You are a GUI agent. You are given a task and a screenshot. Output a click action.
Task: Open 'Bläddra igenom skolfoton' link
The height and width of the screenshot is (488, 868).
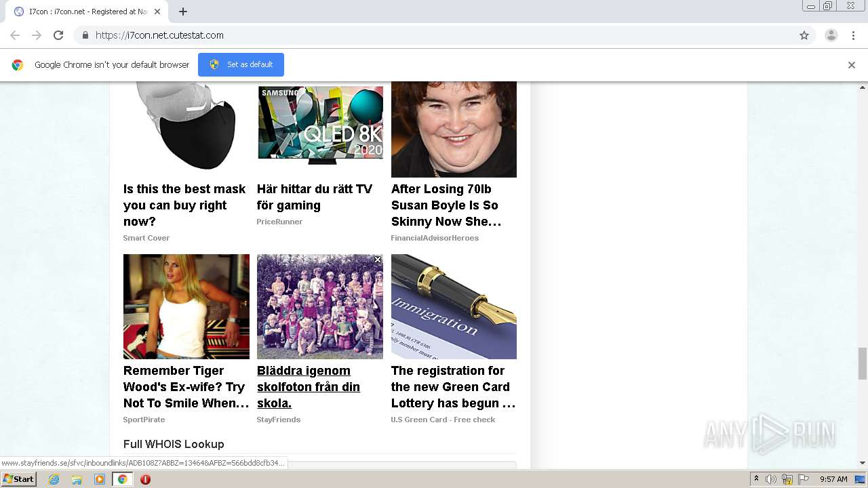click(x=309, y=387)
